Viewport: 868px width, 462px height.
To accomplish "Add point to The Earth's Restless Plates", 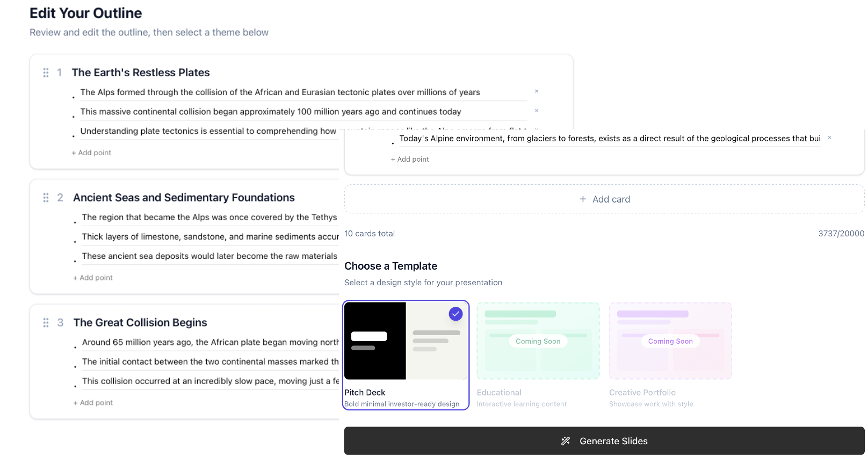I will [91, 153].
